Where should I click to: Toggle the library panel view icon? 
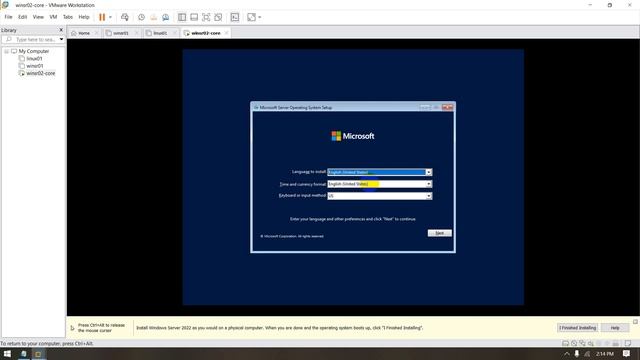pos(182,17)
